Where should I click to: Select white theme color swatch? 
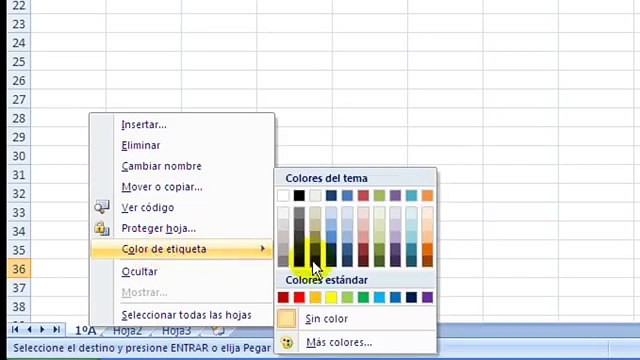[x=283, y=196]
